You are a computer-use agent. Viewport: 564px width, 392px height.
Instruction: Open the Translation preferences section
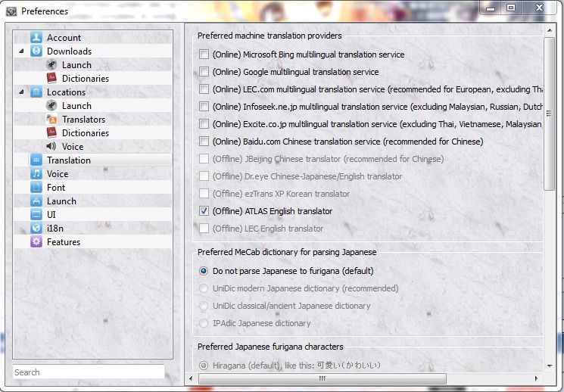point(68,160)
